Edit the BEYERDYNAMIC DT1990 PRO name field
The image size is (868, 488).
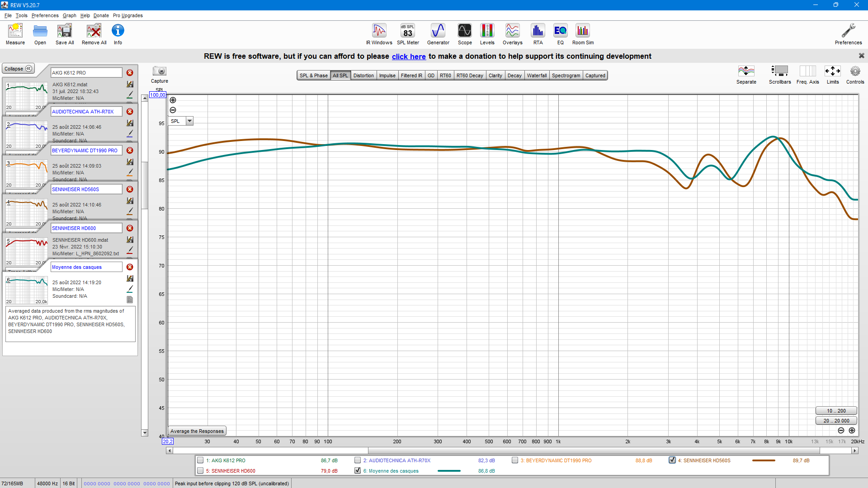86,150
